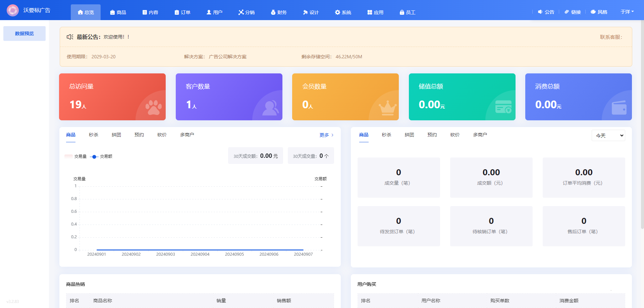Switch to 砍价 tab in right stats panel
The width and height of the screenshot is (644, 308).
pyautogui.click(x=455, y=135)
